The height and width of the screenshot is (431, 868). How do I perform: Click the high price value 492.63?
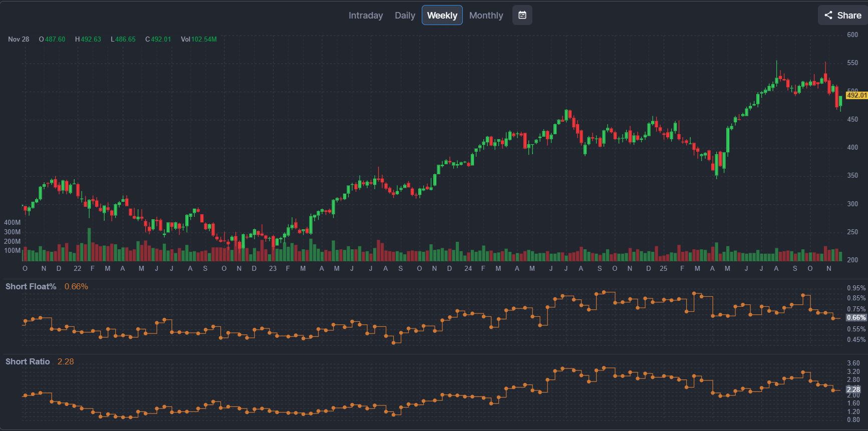tap(91, 39)
